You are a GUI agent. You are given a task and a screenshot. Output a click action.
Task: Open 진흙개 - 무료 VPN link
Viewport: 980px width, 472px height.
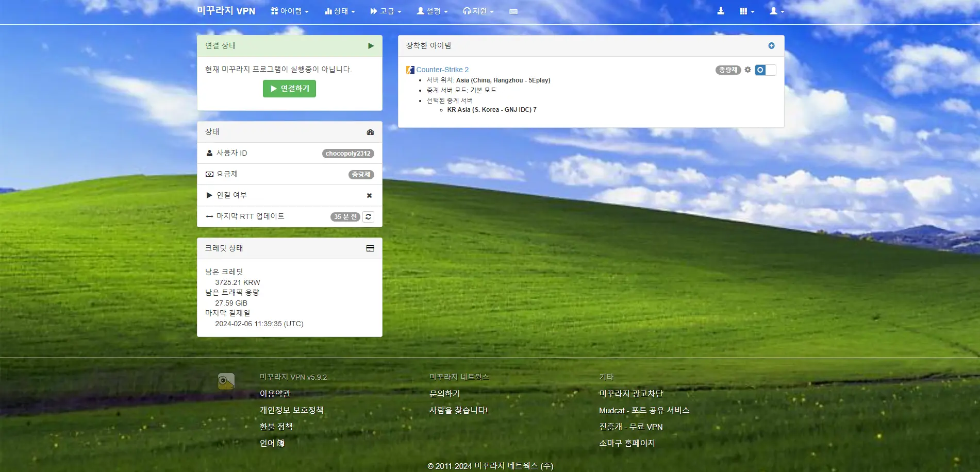point(631,427)
